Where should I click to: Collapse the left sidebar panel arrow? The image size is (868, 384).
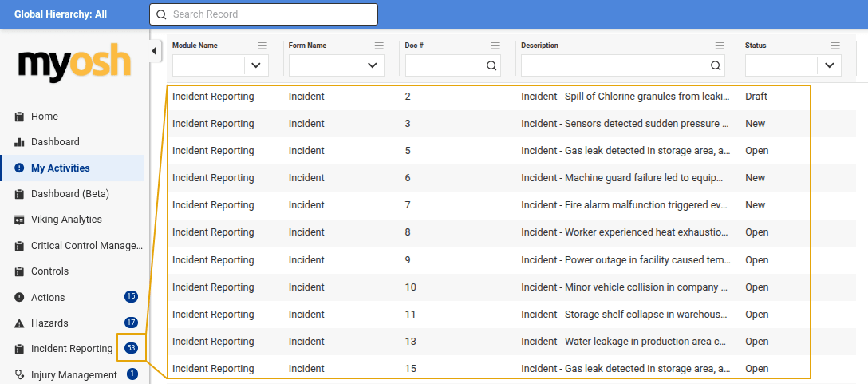154,52
